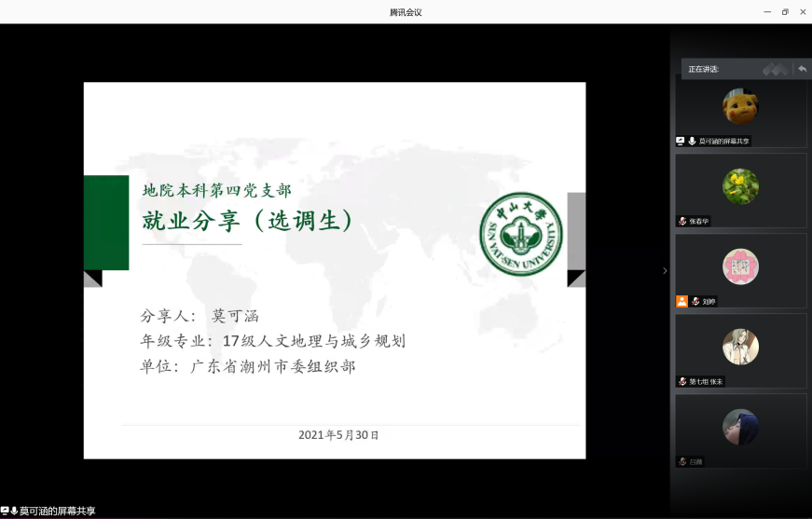Select 吕薇's participant avatar
812x519 pixels.
(x=740, y=428)
